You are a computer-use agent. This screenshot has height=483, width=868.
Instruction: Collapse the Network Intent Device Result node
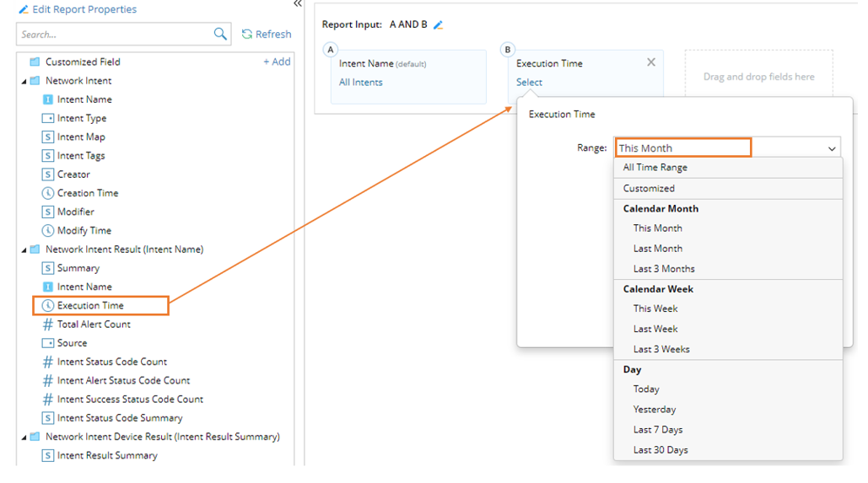click(x=24, y=437)
